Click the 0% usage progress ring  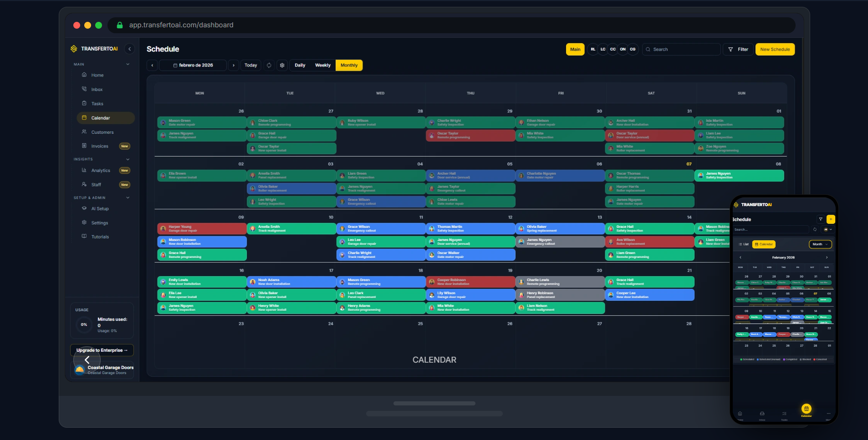[84, 324]
